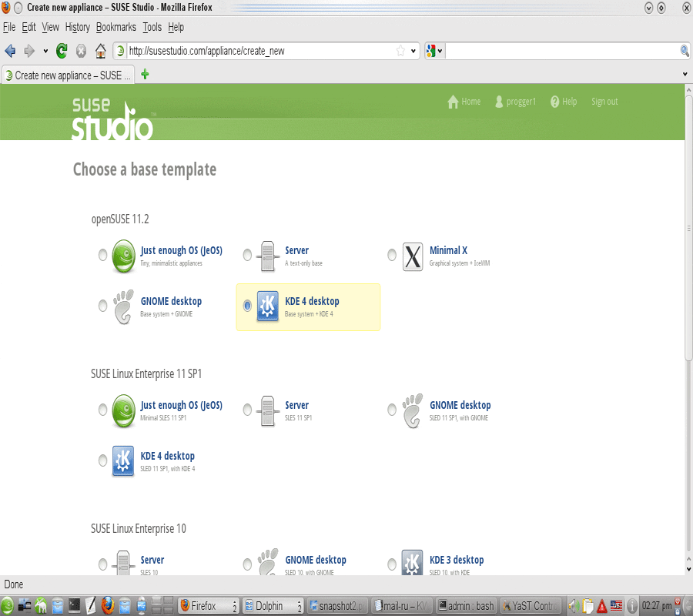Screen dimensions: 693x616
Task: Click the volume speaker tray icon
Action: coord(574,605)
